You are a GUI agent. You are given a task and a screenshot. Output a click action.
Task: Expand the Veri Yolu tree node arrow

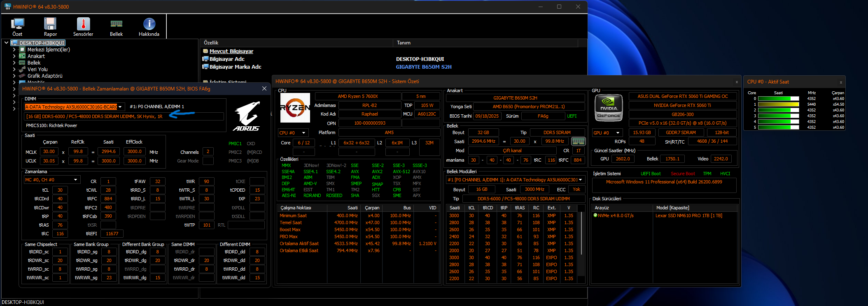point(14,69)
